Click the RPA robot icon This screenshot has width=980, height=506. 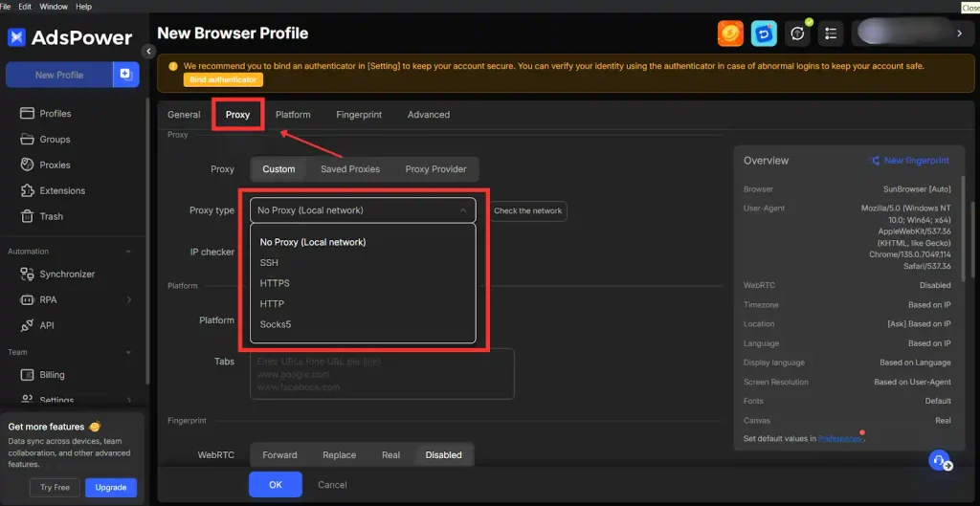[x=27, y=299]
